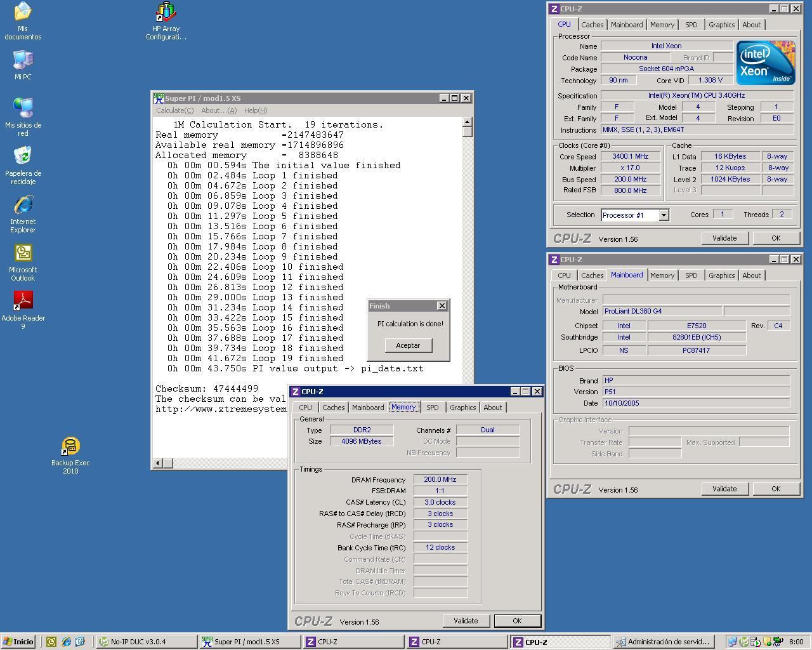Click the Core Speed 3400.1 MHz field
This screenshot has width=812, height=650.
point(631,156)
